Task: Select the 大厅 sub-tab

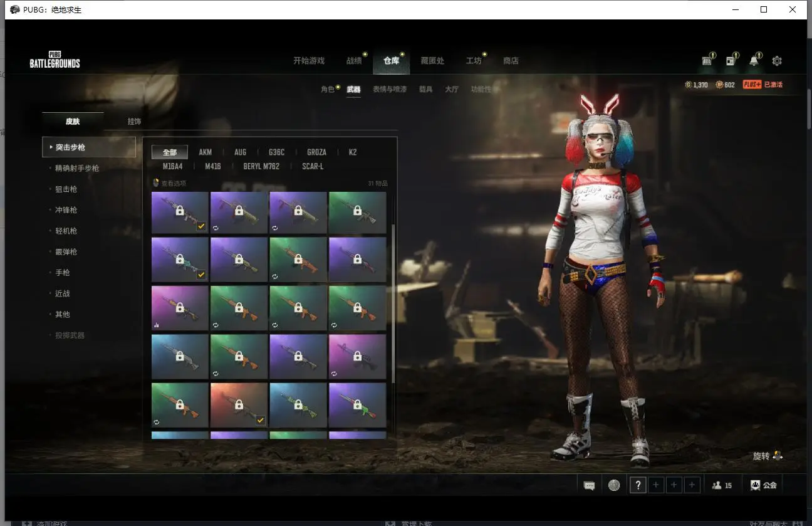Action: tap(452, 89)
